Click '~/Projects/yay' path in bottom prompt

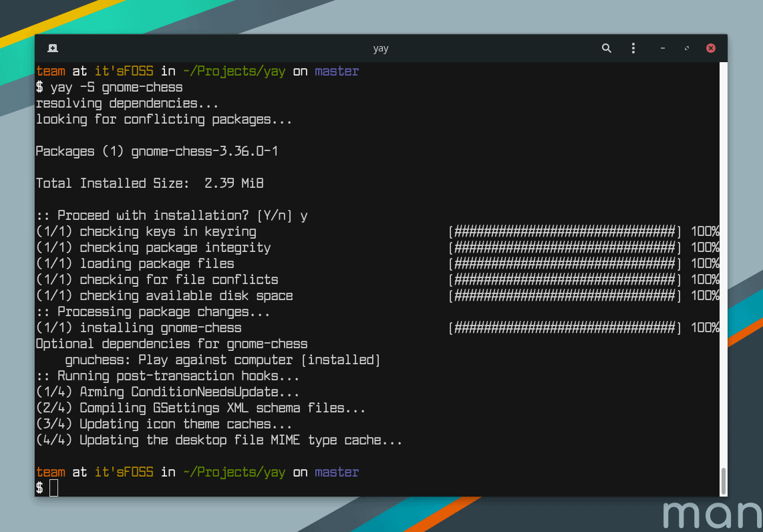234,473
